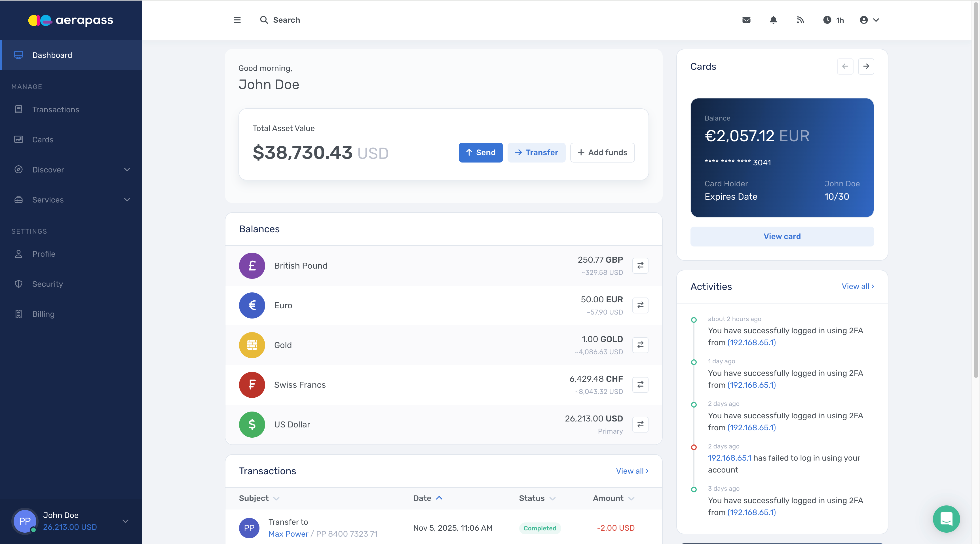Click the exchange icon next to British Pound balance
This screenshot has height=544, width=980.
pos(640,265)
